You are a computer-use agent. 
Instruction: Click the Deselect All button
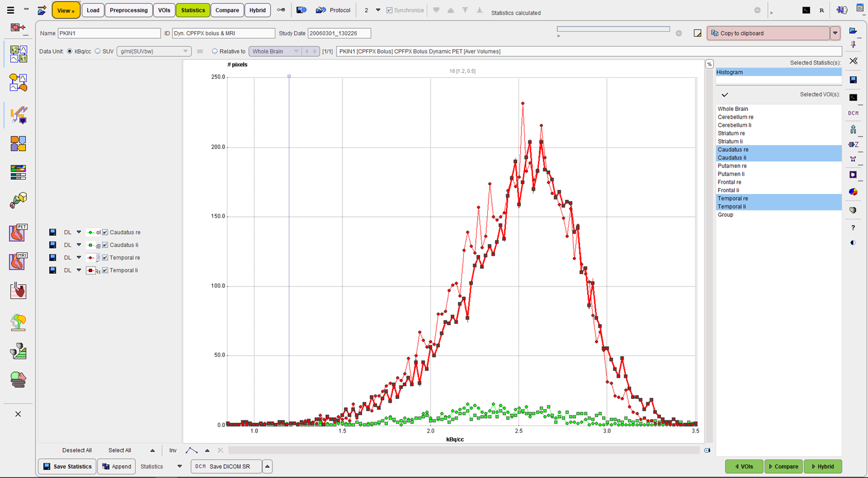[x=77, y=450]
